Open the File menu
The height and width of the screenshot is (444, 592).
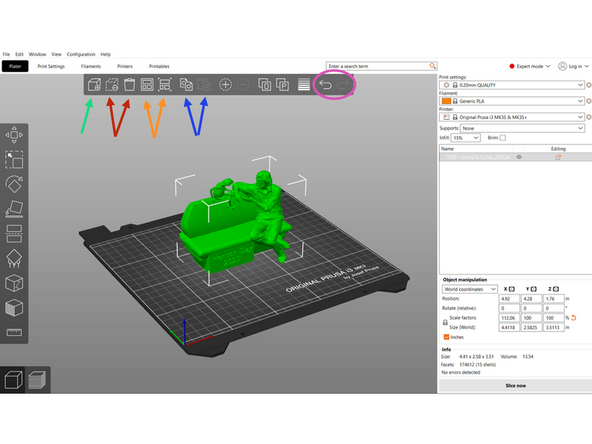[x=6, y=54]
